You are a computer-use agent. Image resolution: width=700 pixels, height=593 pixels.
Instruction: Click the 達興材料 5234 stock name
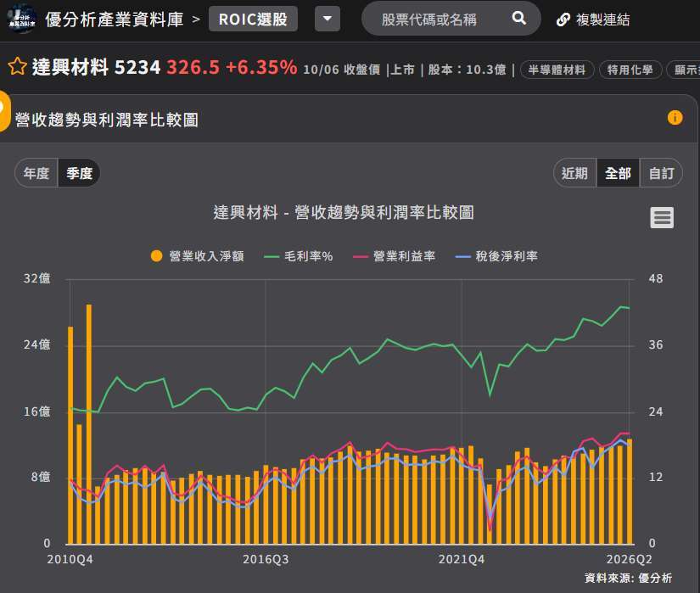(96, 67)
